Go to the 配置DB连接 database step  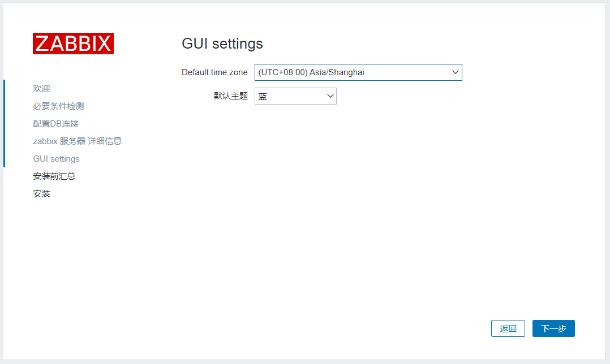(x=56, y=123)
